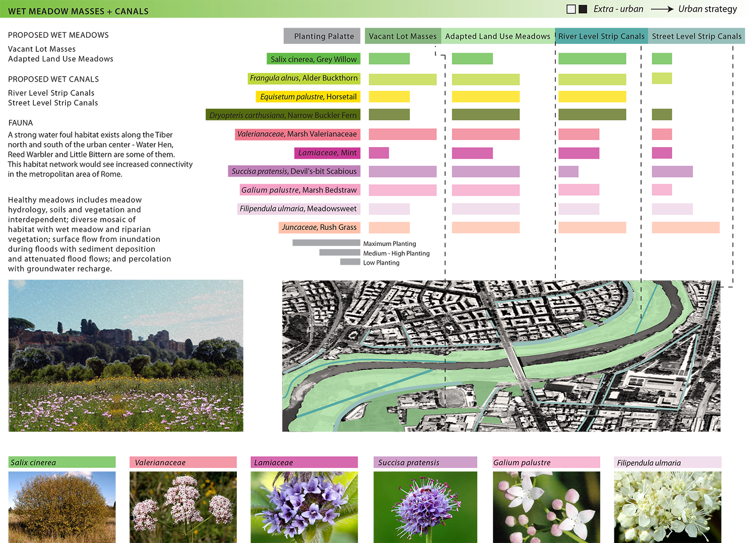
Task: Click the 'Extra - urban' legend text
Action: click(618, 9)
